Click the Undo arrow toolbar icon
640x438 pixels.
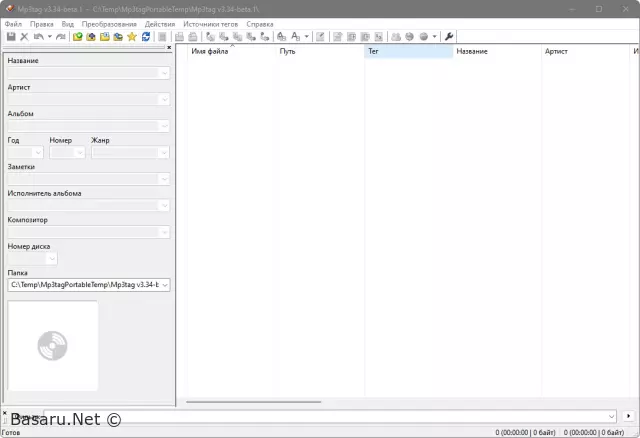(39, 37)
